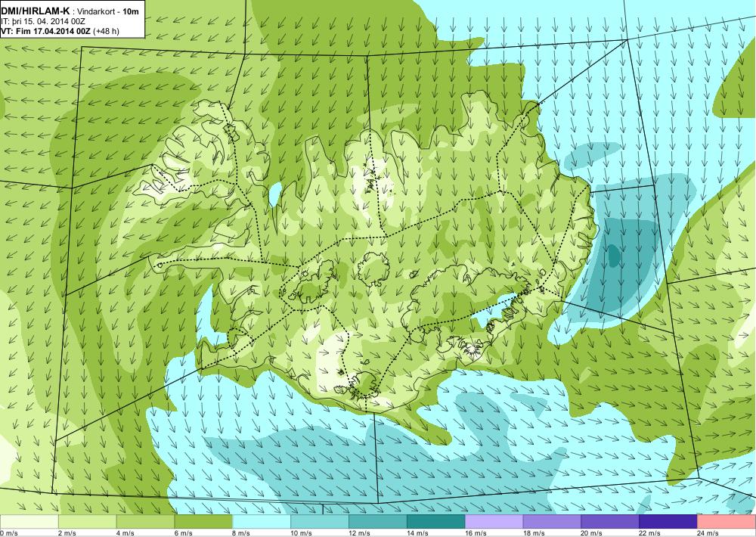Select the "Vindarkort - 10m" map type text
Viewport: 756px width, 537px height.
click(x=109, y=11)
